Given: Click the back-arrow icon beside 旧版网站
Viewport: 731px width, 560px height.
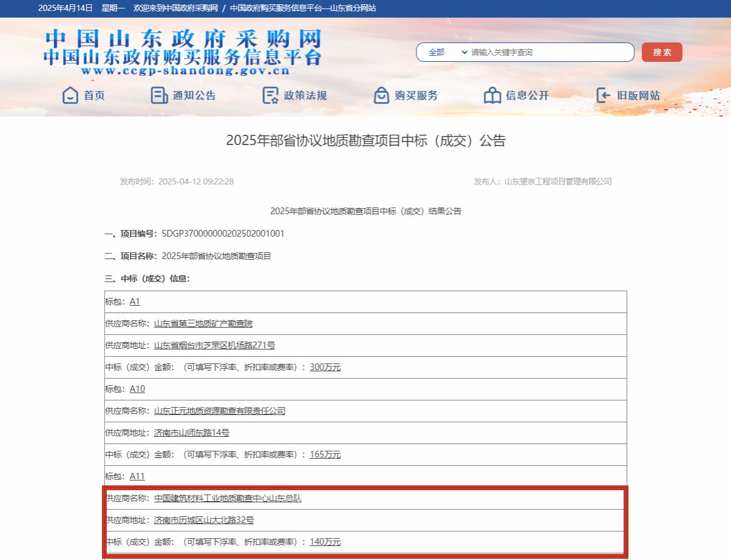Looking at the screenshot, I should 603,95.
